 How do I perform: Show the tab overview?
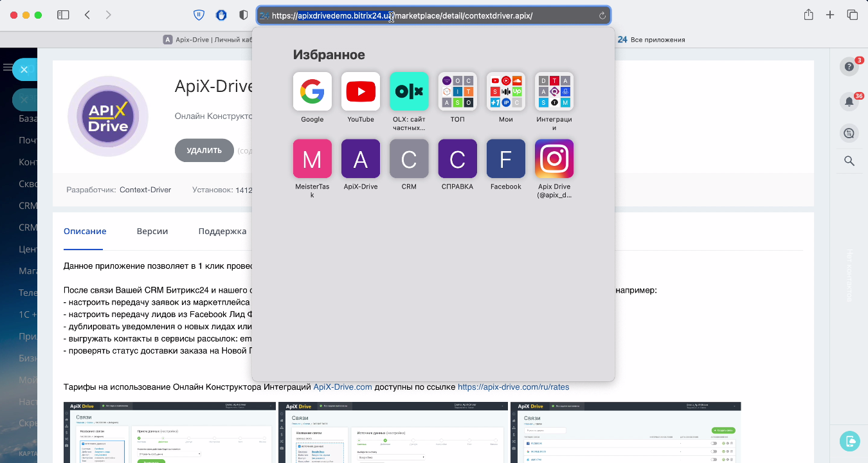pyautogui.click(x=853, y=15)
